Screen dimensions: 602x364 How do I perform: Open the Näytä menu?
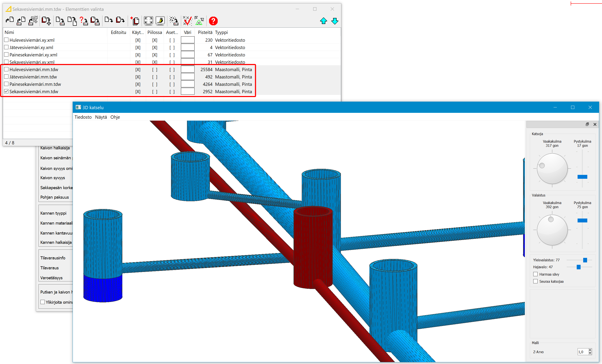101,117
